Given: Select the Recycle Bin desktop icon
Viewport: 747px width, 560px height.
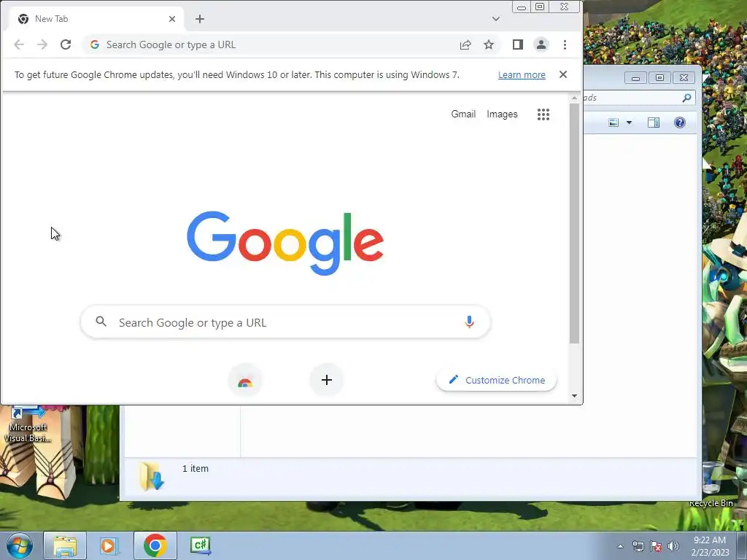Looking at the screenshot, I should point(711,485).
